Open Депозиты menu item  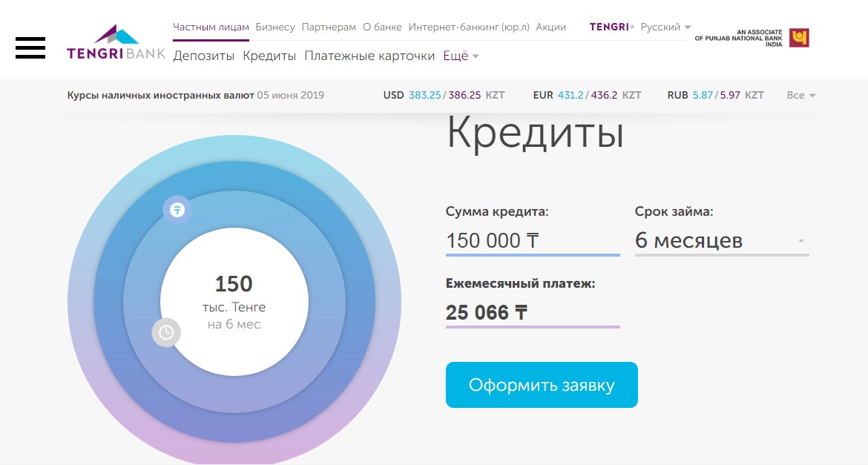203,56
